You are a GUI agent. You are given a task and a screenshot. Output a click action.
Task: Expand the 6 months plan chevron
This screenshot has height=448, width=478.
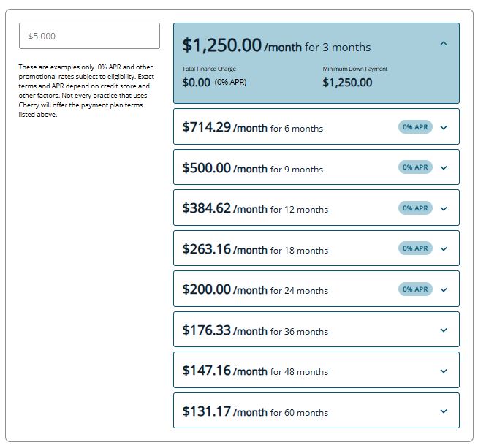click(x=444, y=127)
